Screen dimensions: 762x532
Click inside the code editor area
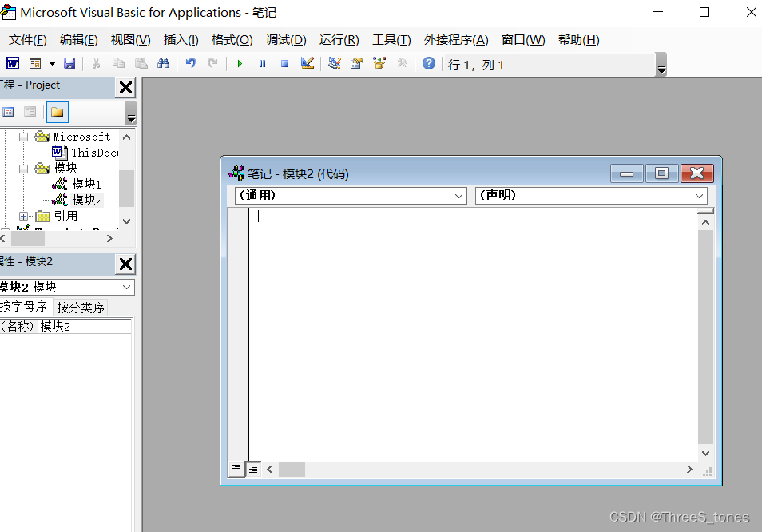coord(473,334)
